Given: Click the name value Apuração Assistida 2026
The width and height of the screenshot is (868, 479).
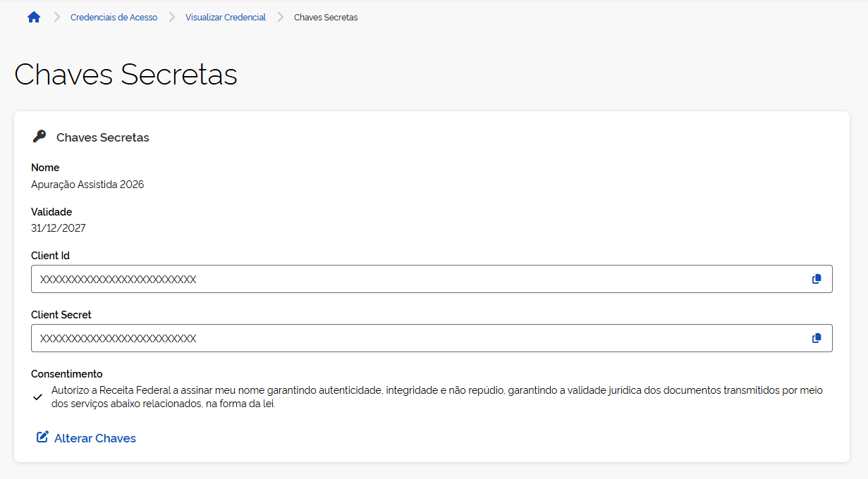Looking at the screenshot, I should coord(87,185).
